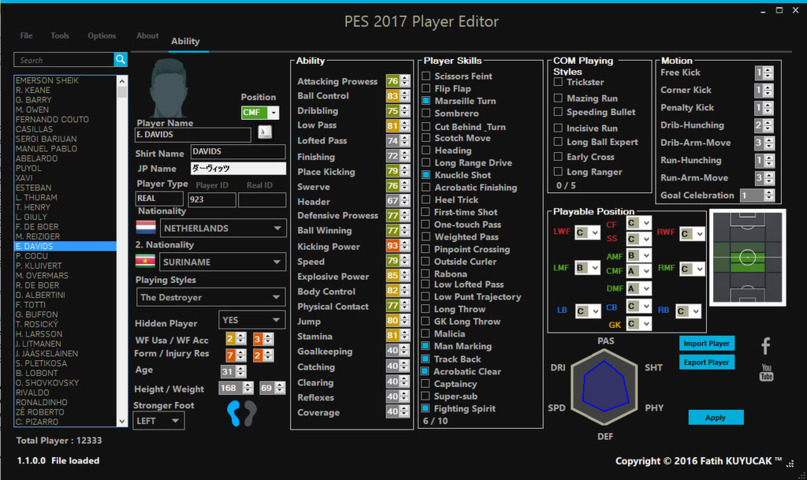This screenshot has width=807, height=480.
Task: Adjust the Ball Control value spinner
Action: 405,96
